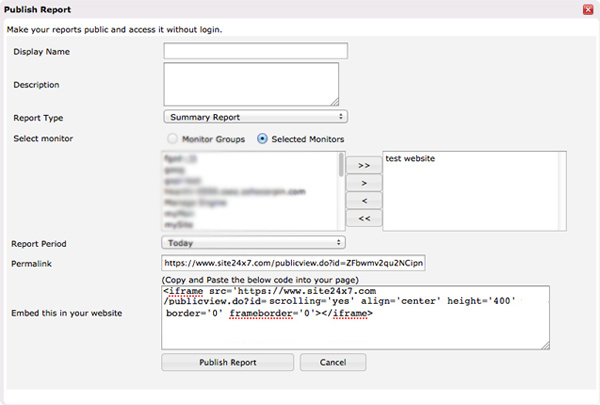This screenshot has height=405, width=600.
Task: Grab the Description box resize handle
Action: click(x=334, y=100)
